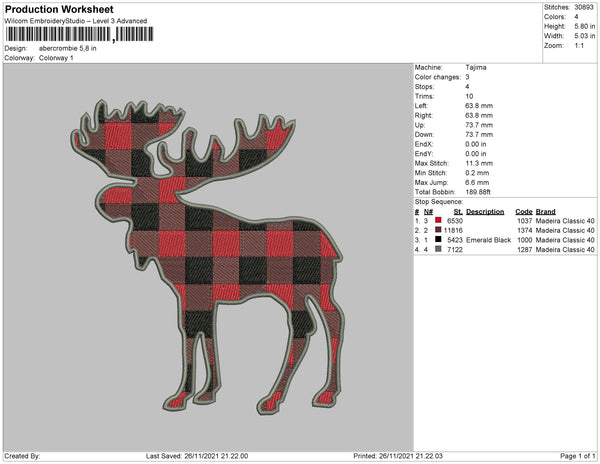Viewport: 600px width, 464px height.
Task: Click thread code 1000
Action: pos(525,240)
